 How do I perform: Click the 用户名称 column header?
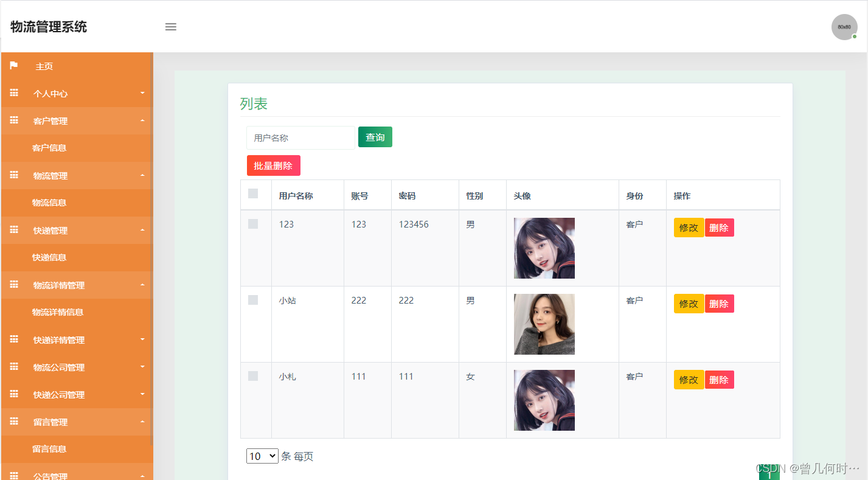tap(296, 196)
